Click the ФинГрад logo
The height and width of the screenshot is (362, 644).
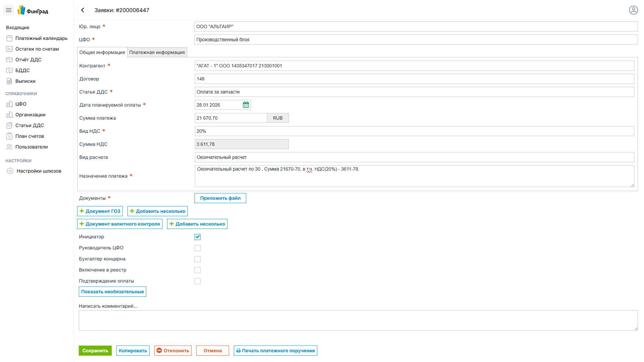[x=33, y=11]
